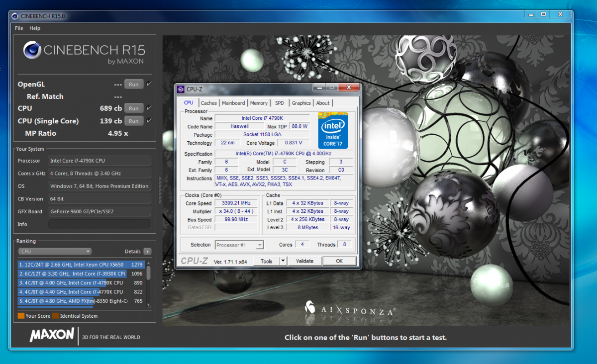The image size is (597, 364).
Task: Open the Processor #1 selection dropdown
Action: coord(239,245)
